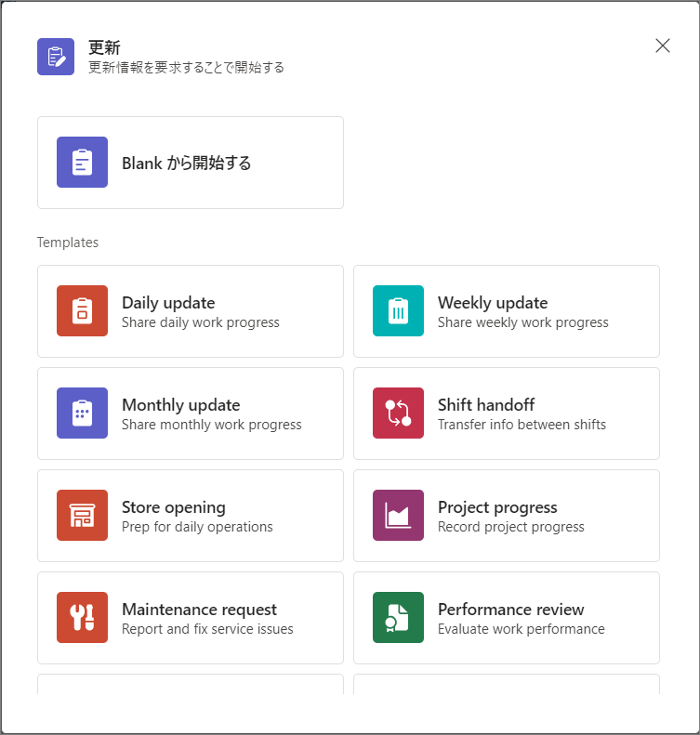The image size is (700, 735).
Task: Click 'Report and fix service issues' text
Action: point(207,629)
